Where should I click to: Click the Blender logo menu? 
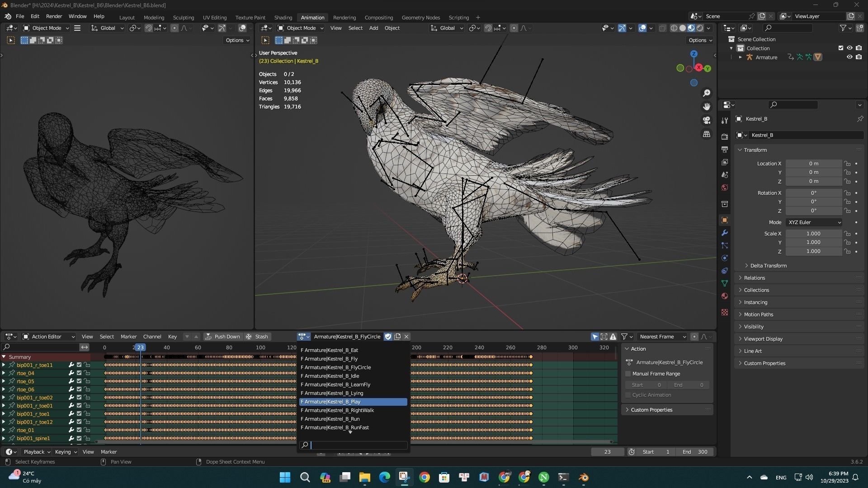(x=8, y=16)
